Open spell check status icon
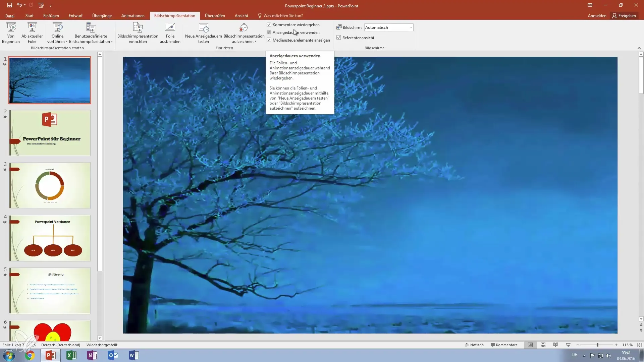644x362 pixels. [33, 345]
